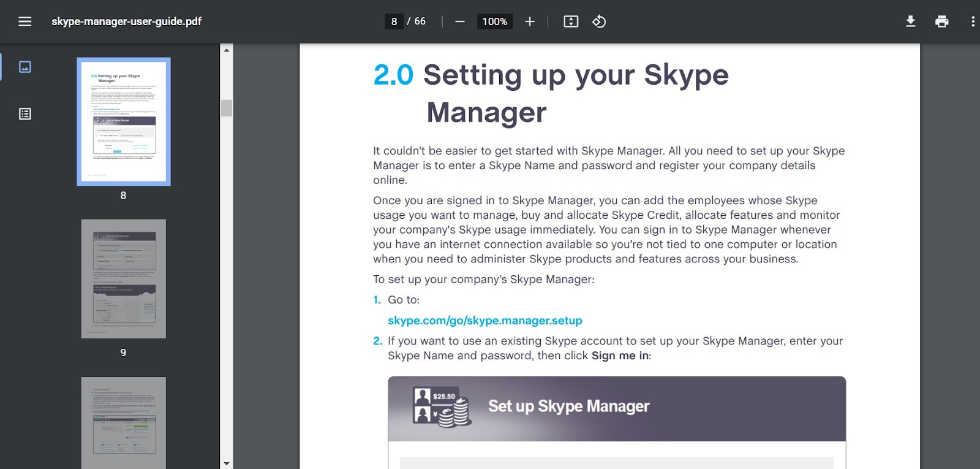
Task: Switch to thumbnails view in sidebar
Action: coord(25,67)
